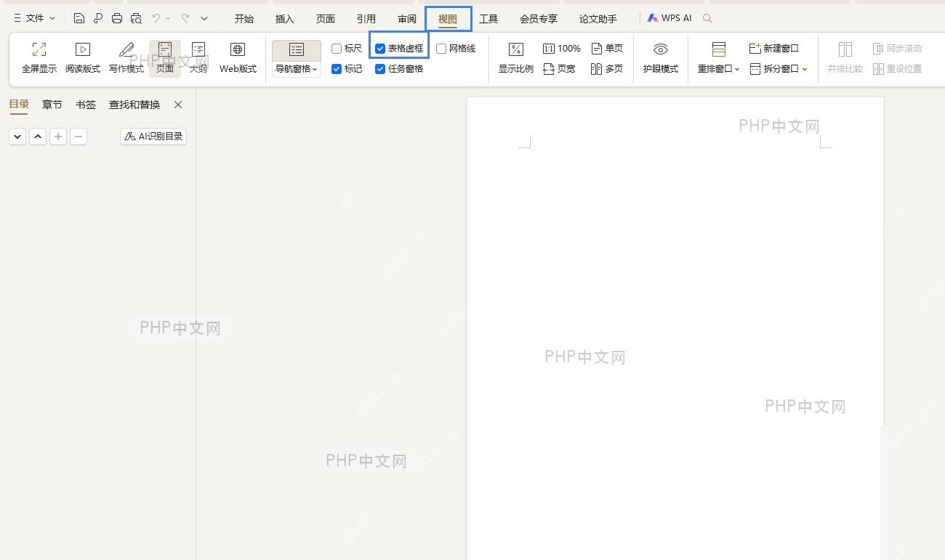Screen dimensions: 945x560
Task: Enable 护眼模式 eye protection mode
Action: [661, 58]
